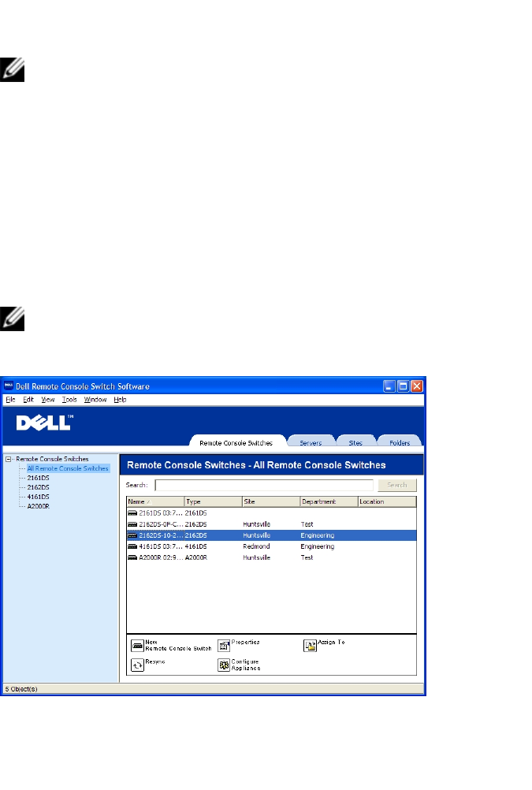Click the switch icon of row A2000R 02:9

pos(132,557)
